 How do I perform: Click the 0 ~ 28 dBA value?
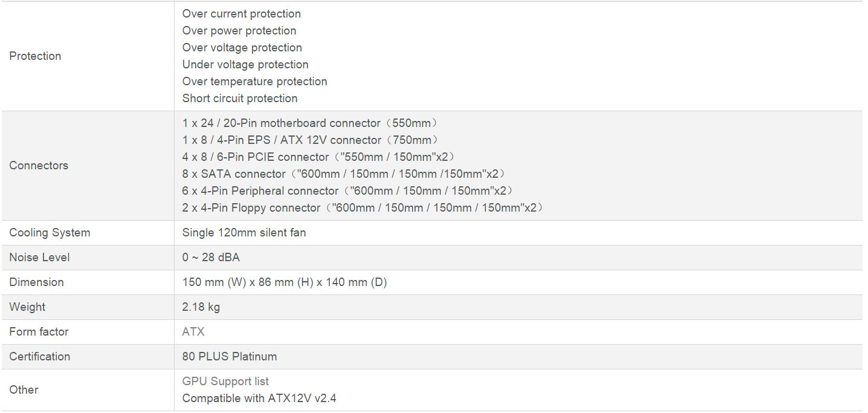211,258
